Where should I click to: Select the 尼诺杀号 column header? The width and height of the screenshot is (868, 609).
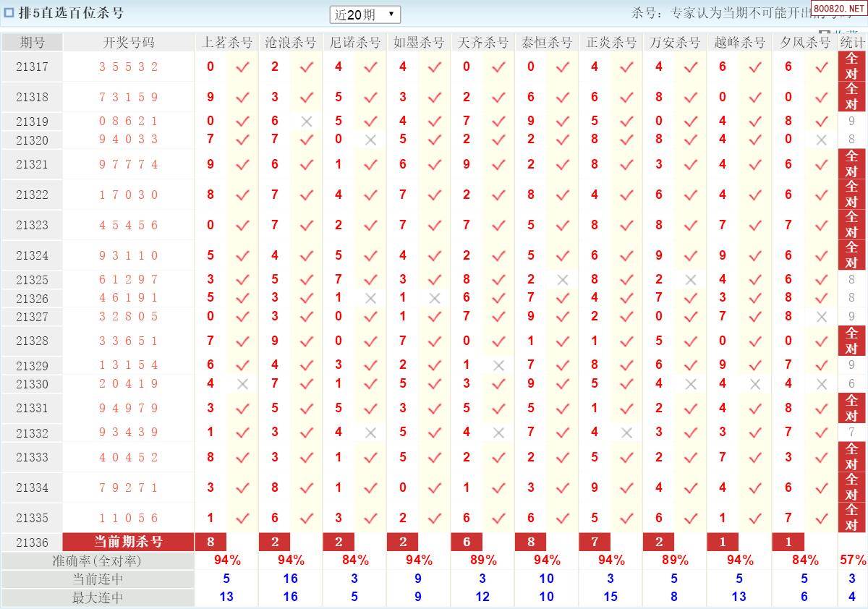(354, 43)
